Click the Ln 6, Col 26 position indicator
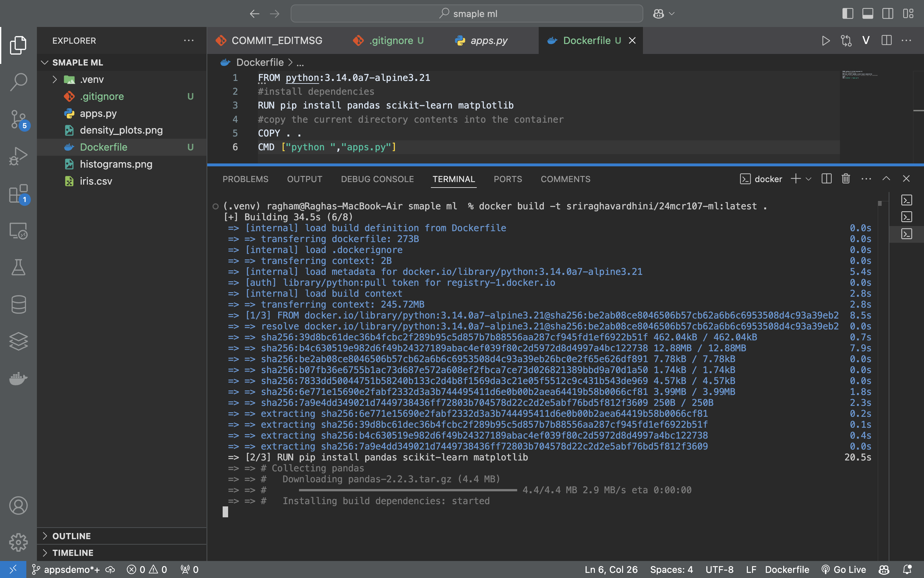The width and height of the screenshot is (924, 578). tap(611, 570)
